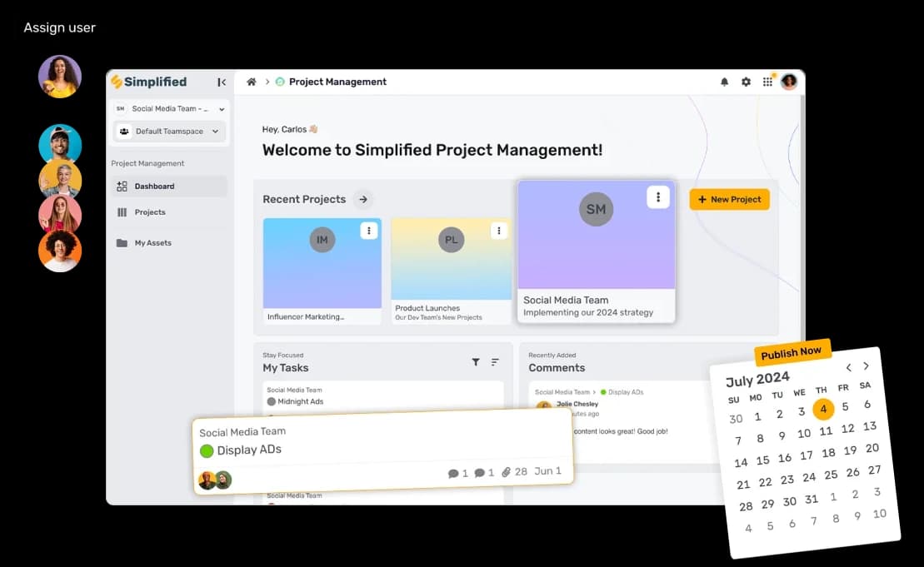Screen dimensions: 924x567
Task: Open the Product Launches project card
Action: tap(451, 271)
